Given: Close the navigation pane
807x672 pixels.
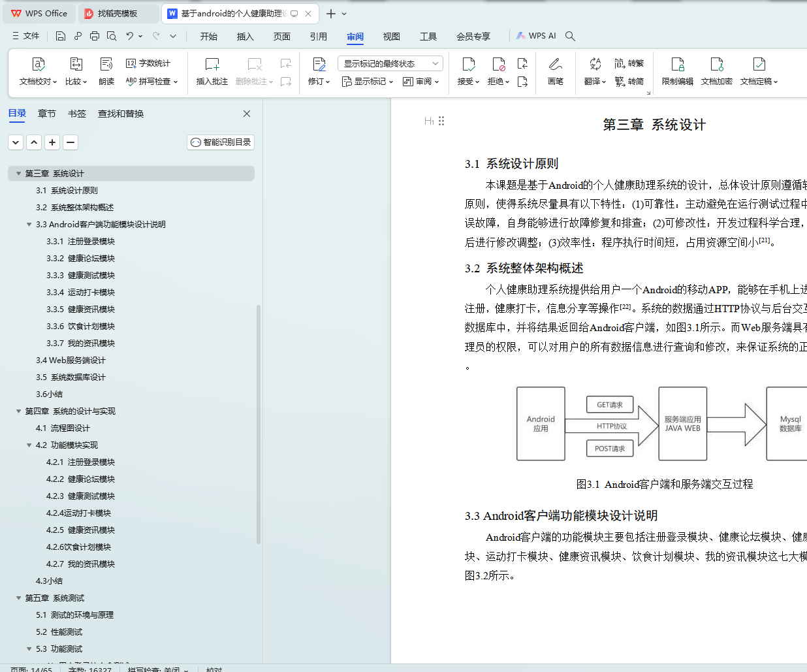Looking at the screenshot, I should click(247, 114).
